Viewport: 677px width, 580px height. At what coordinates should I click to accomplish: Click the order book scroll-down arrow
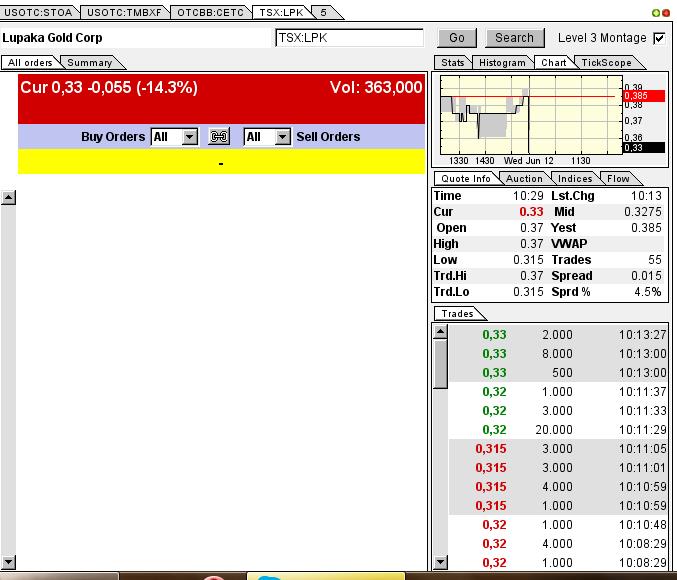click(8, 562)
